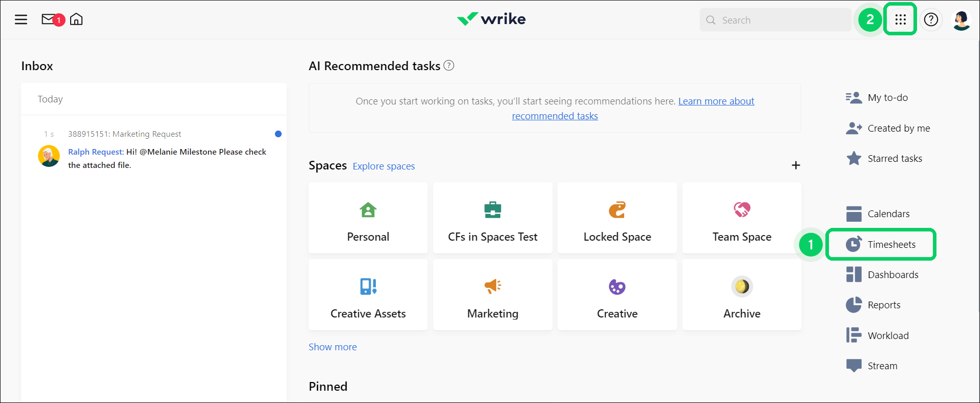Viewport: 980px width, 403px height.
Task: Click the Ralph Request sender name
Action: 96,152
